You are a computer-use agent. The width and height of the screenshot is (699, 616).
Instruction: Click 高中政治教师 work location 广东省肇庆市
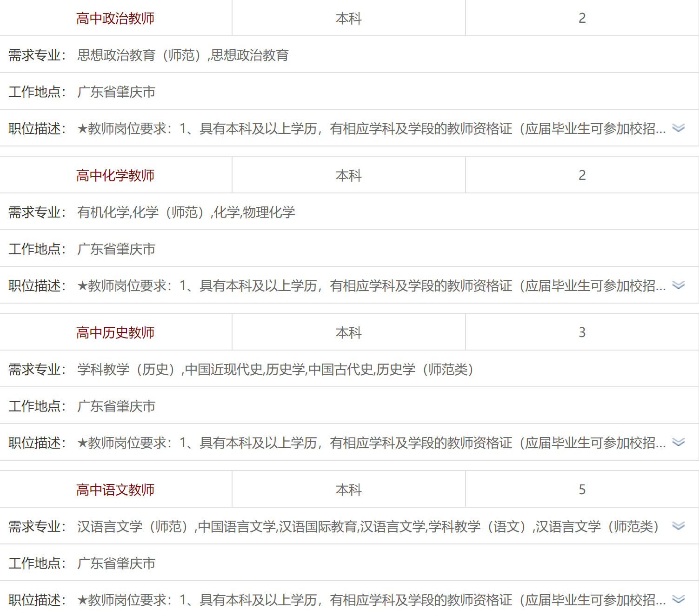pyautogui.click(x=116, y=92)
